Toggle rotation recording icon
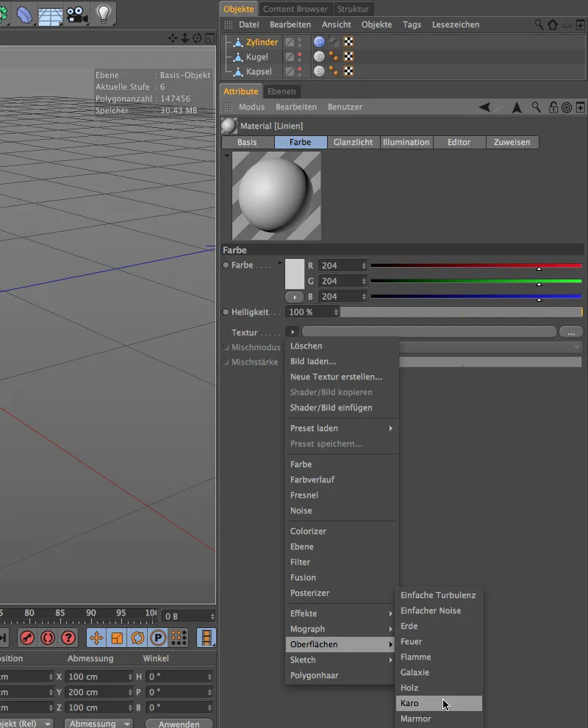 (x=137, y=638)
